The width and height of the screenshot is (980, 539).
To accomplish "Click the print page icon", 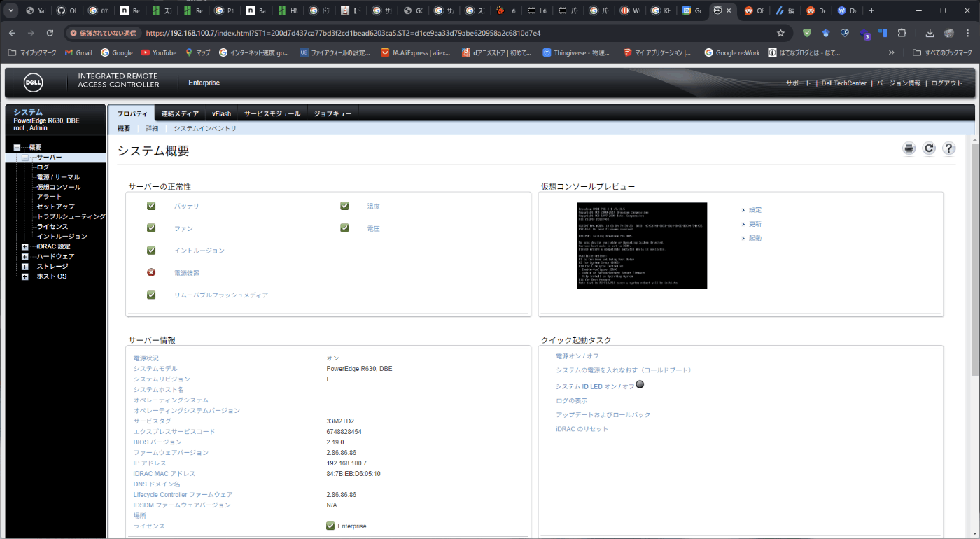I will click(909, 148).
